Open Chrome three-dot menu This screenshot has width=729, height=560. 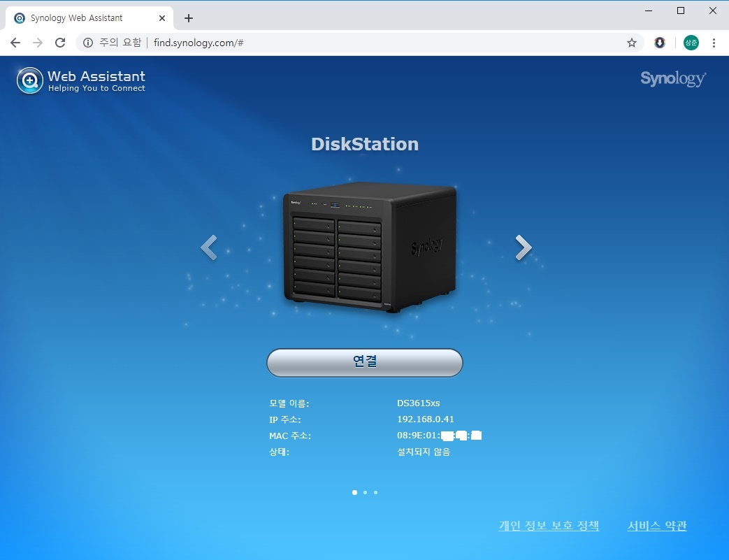pos(714,43)
